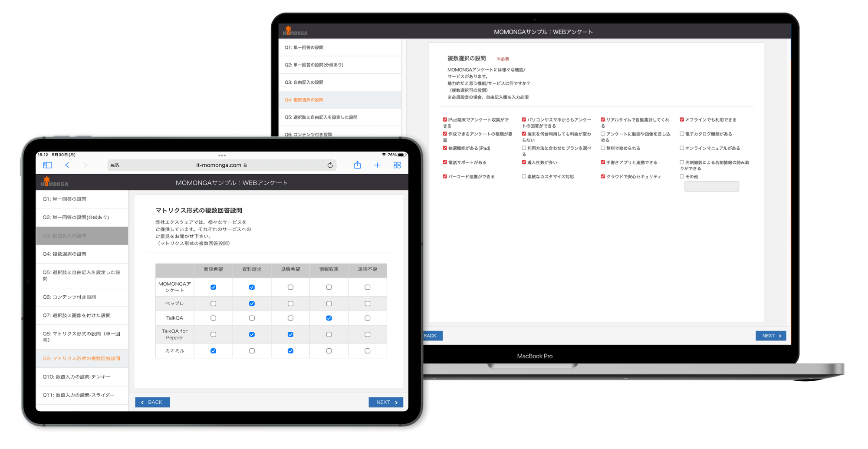This screenshot has height=449, width=868.
Task: Open Q5: 選択肢に自由記入 on MacBook
Action: pyautogui.click(x=340, y=117)
